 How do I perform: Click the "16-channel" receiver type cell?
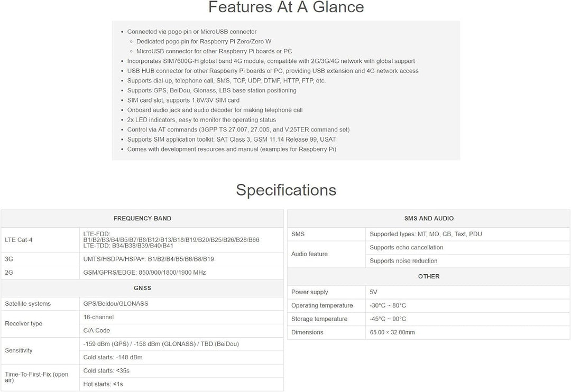pyautogui.click(x=98, y=317)
